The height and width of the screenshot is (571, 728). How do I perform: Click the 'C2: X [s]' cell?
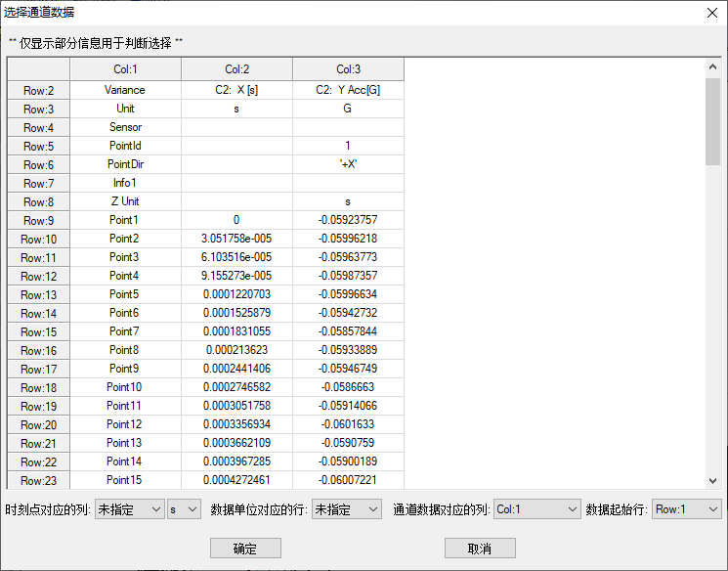[x=236, y=90]
